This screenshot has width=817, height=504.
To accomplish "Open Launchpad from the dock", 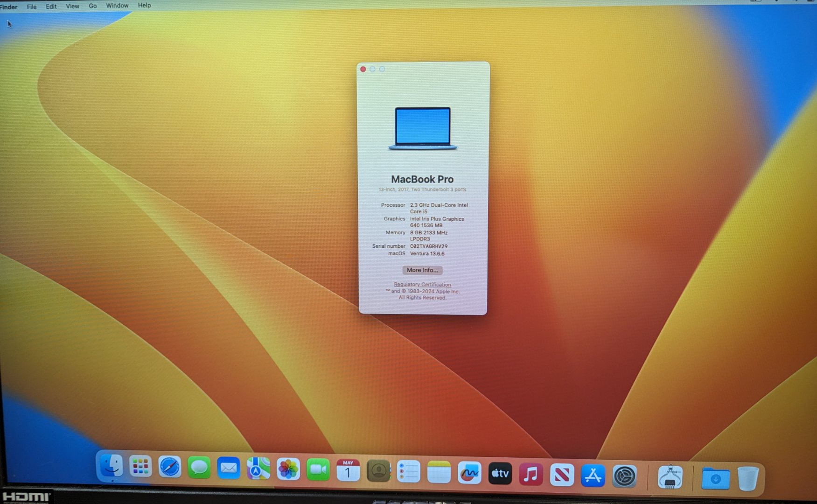I will (x=140, y=466).
